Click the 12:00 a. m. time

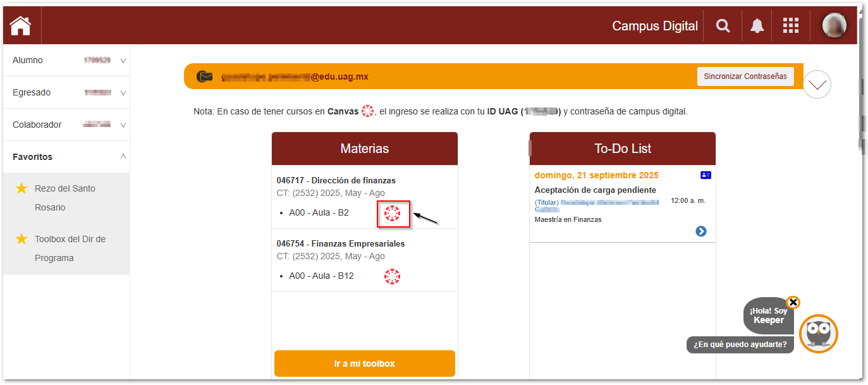(x=688, y=200)
